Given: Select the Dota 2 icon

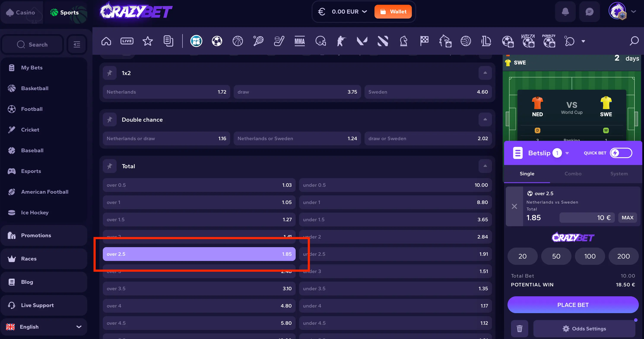Looking at the screenshot, I should [x=383, y=41].
